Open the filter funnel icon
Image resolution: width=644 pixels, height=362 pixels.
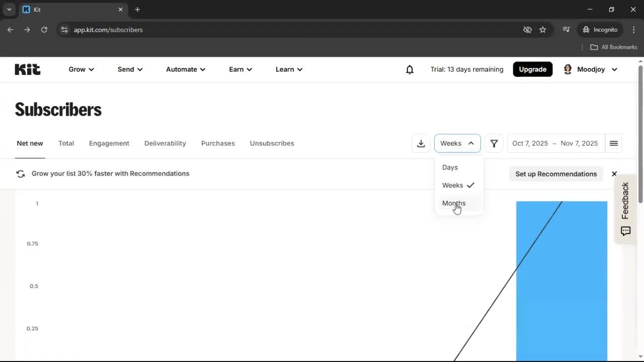(494, 143)
